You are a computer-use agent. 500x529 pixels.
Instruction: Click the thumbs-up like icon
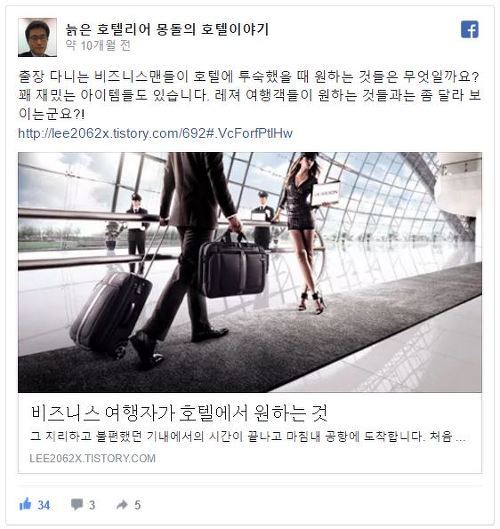click(x=25, y=504)
